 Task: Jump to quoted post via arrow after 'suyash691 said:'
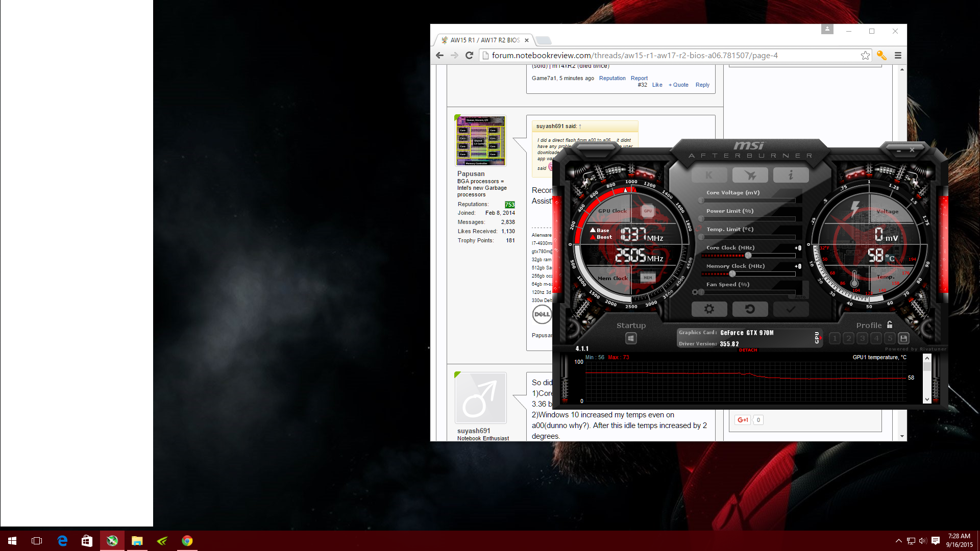point(580,127)
